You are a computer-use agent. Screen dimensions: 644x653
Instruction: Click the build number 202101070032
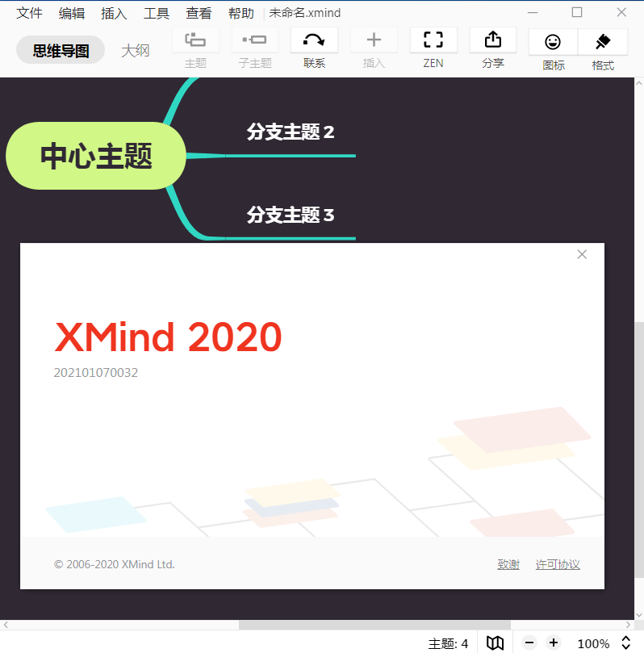coord(96,372)
